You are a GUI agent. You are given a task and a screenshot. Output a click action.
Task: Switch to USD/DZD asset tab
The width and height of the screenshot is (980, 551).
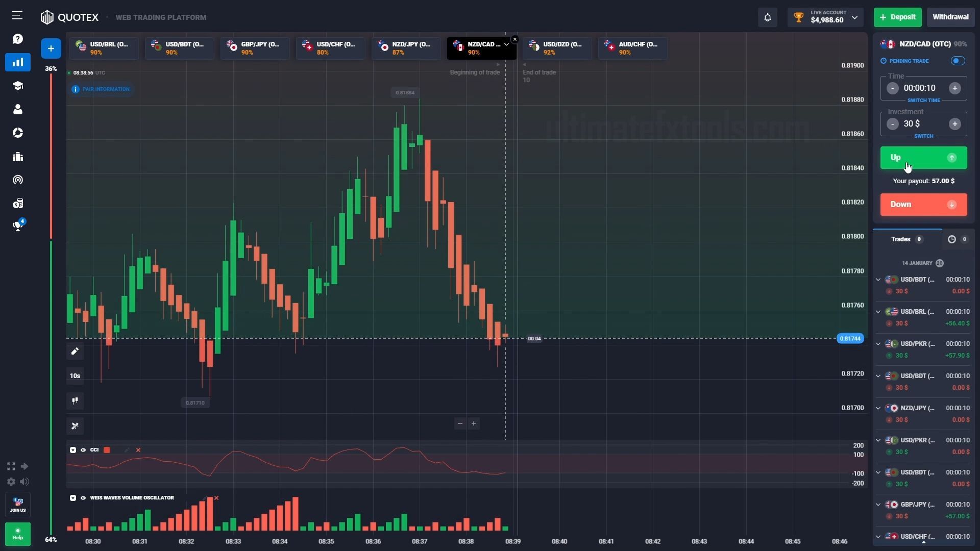click(557, 48)
